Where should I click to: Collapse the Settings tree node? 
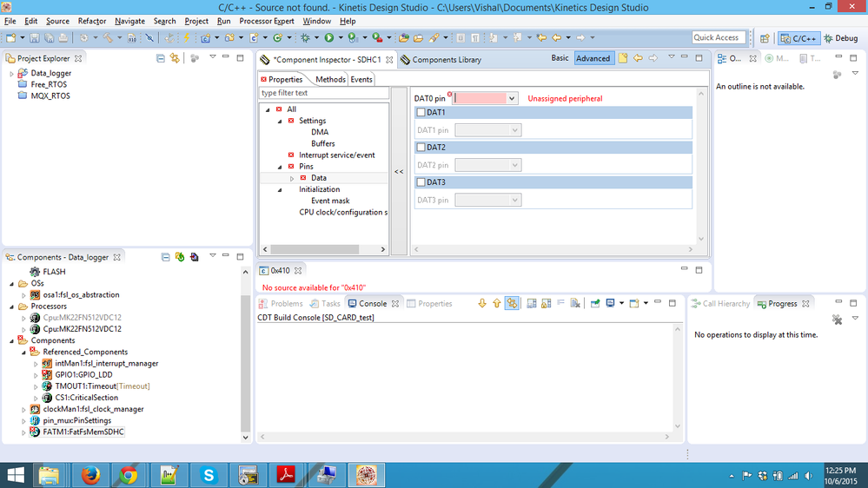(x=280, y=122)
